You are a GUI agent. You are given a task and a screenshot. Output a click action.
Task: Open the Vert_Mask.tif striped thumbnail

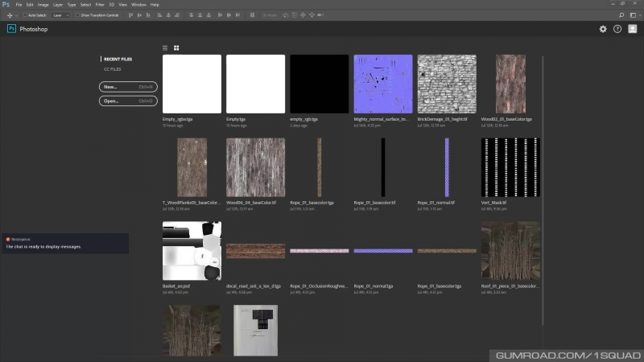click(510, 167)
